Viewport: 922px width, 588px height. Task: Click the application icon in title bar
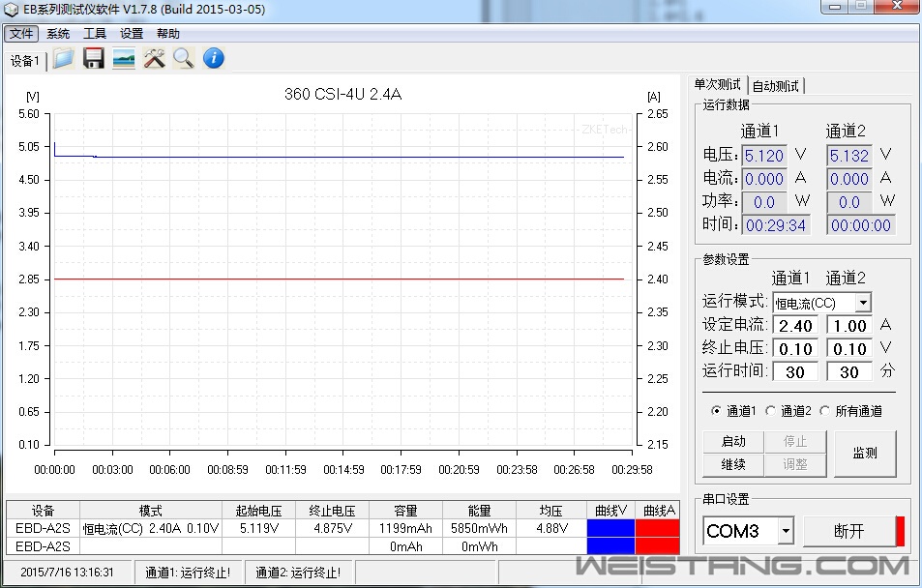pos(11,10)
